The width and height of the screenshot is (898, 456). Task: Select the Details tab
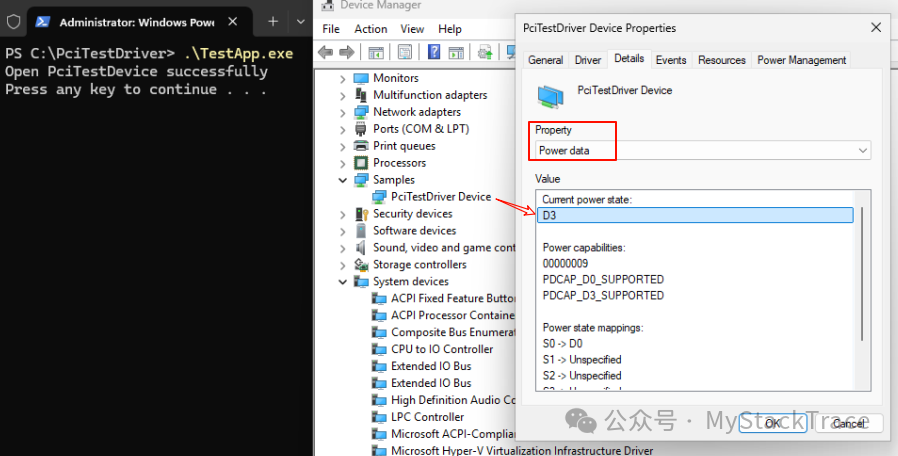[629, 58]
